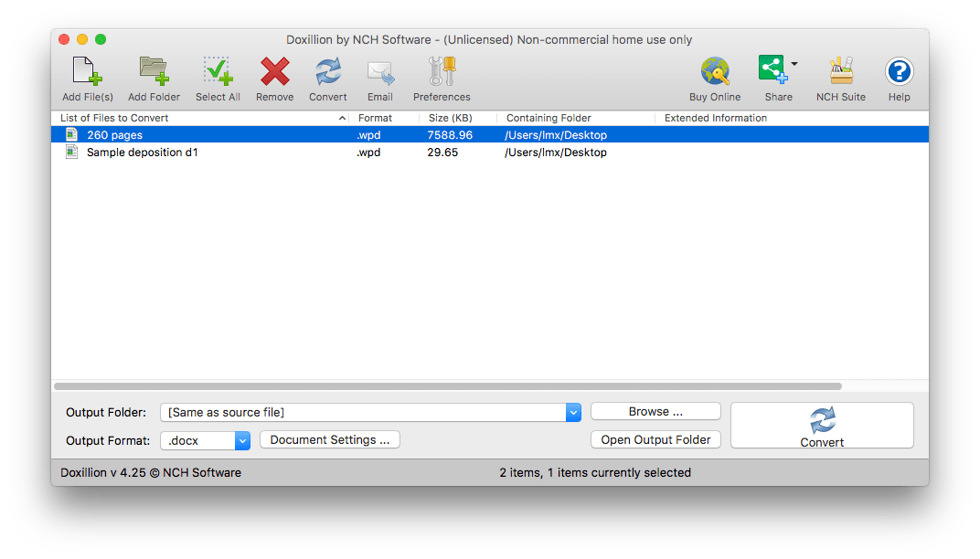Image resolution: width=980 pixels, height=559 pixels.
Task: Click the Output Folder text field
Action: point(363,412)
